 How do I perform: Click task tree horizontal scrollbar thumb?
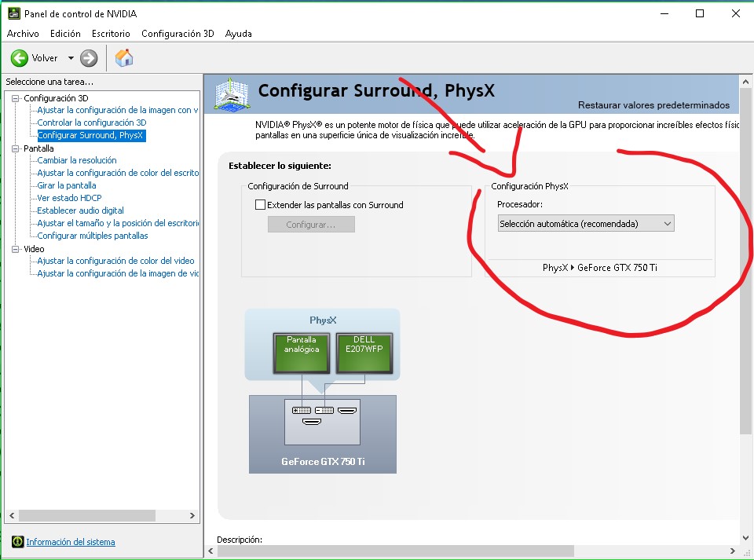87,516
